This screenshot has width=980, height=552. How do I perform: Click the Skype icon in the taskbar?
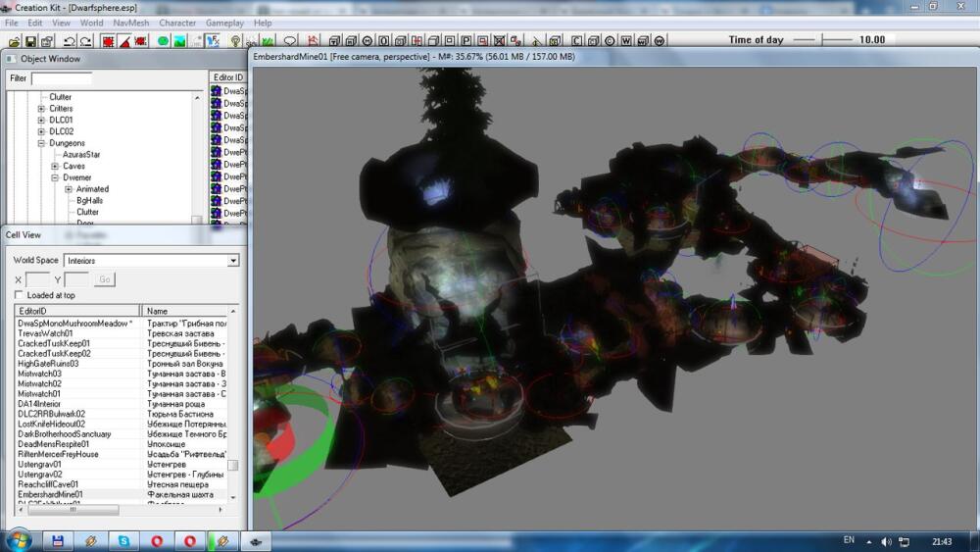point(123,541)
